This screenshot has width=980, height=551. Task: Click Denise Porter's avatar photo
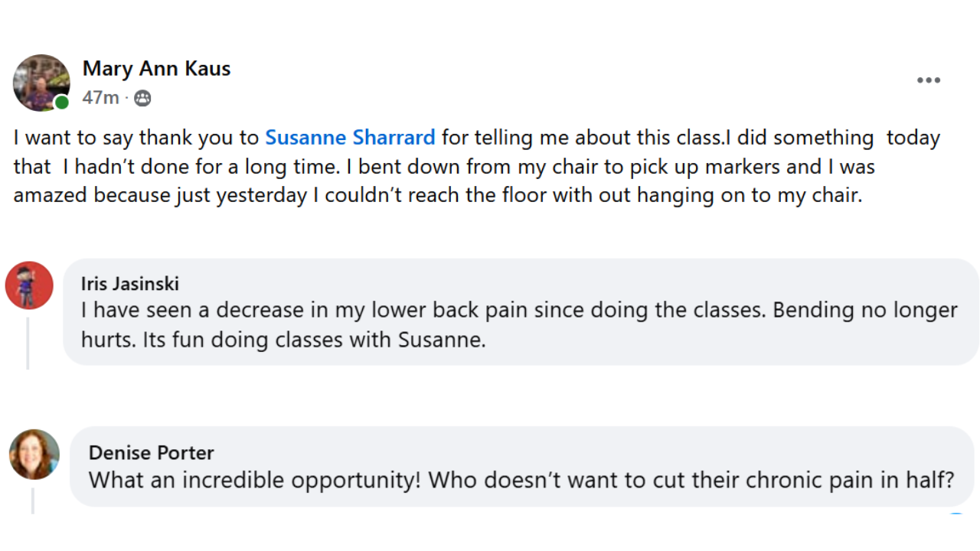coord(34,454)
